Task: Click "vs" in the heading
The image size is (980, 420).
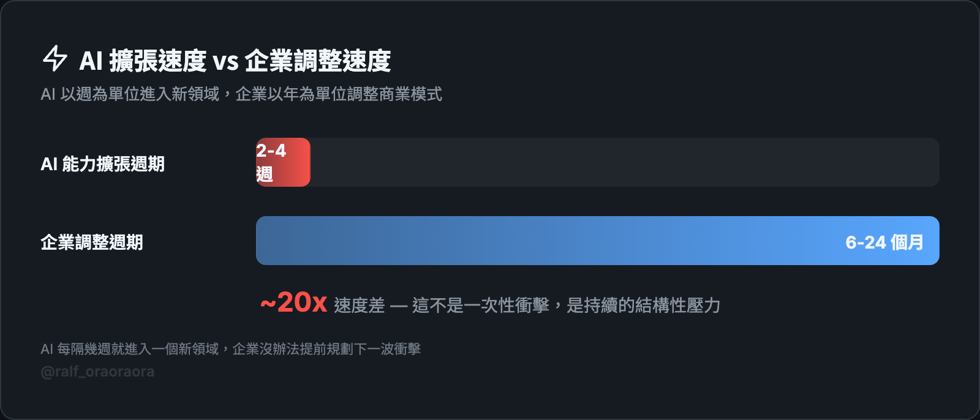Action: [225, 61]
